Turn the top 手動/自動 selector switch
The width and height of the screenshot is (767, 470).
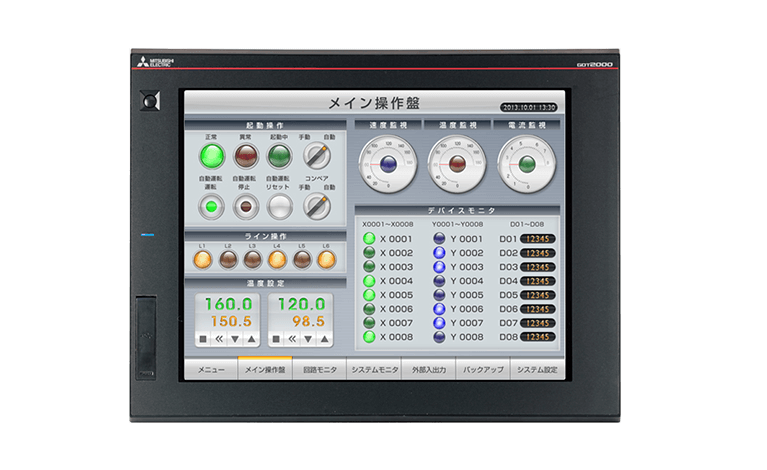[x=317, y=155]
